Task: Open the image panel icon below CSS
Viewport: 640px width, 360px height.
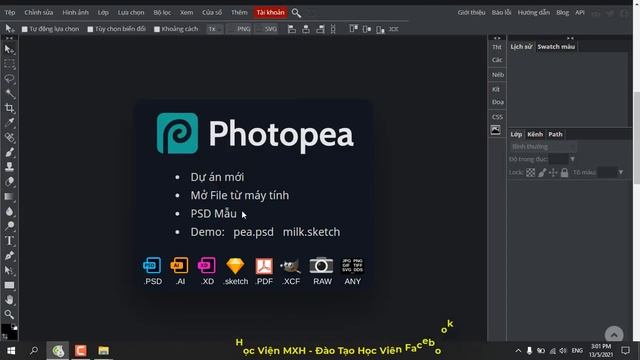Action: click(496, 130)
